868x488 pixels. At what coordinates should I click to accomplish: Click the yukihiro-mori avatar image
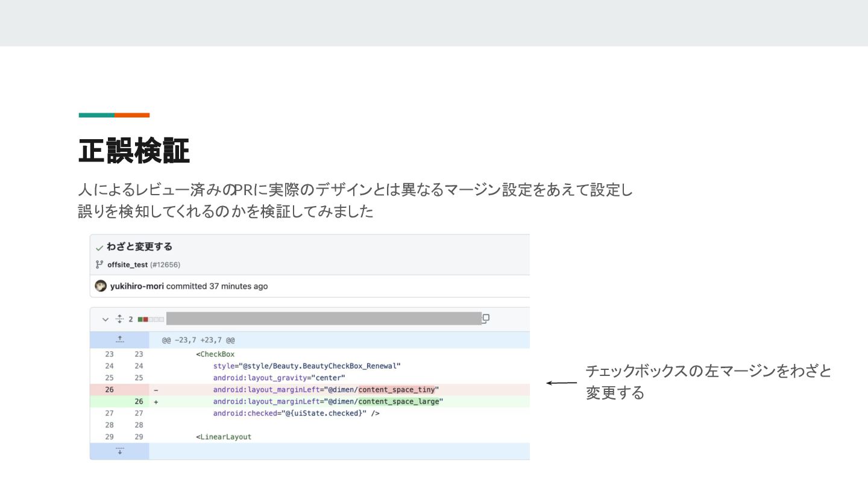[x=101, y=286]
